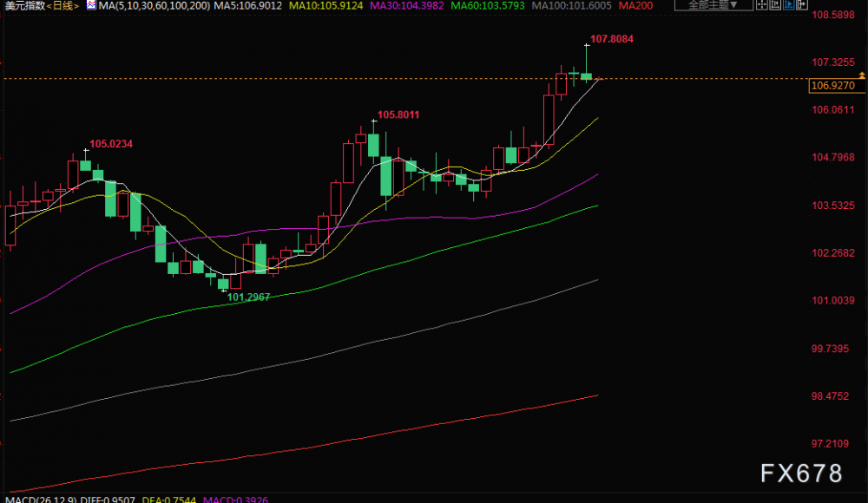Click the 107.8084 high price marker
The height and width of the screenshot is (503, 868).
coord(612,39)
